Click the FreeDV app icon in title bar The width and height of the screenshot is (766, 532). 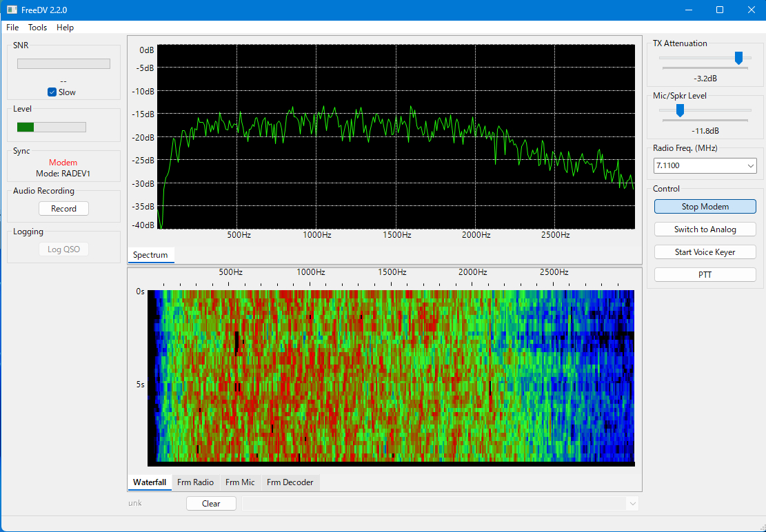coord(12,10)
